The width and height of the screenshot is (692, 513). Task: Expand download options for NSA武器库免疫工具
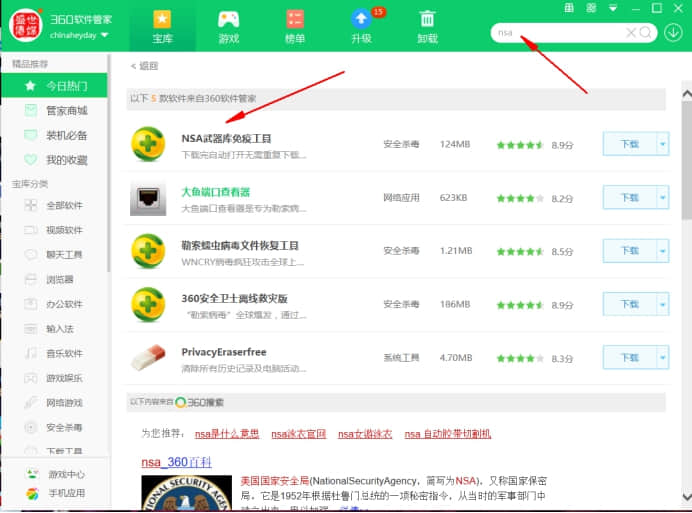[x=662, y=144]
